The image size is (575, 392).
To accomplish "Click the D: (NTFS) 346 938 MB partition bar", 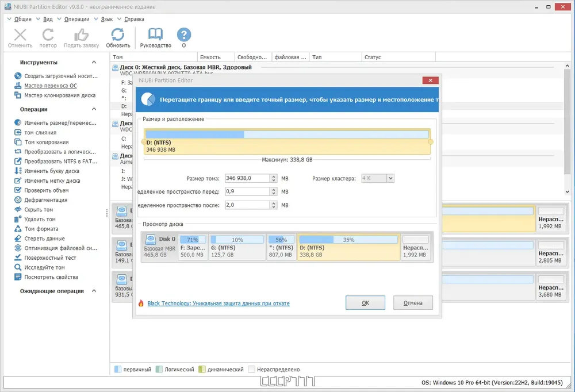I will click(287, 141).
